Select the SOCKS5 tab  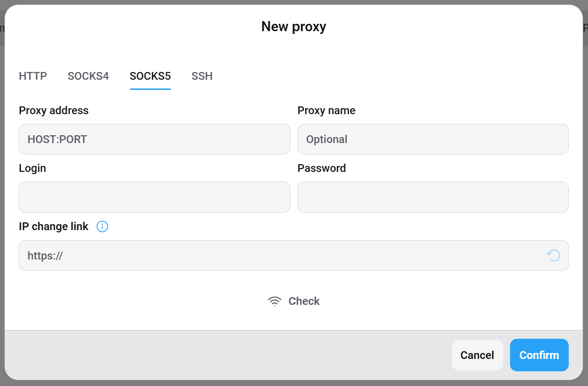tap(150, 76)
